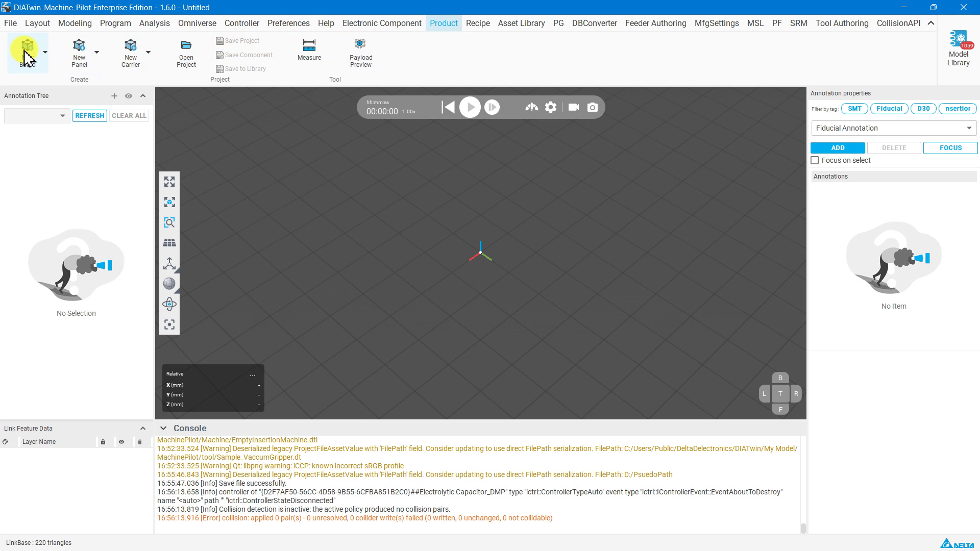Open the more options on Relative coordinates panel
The width and height of the screenshot is (980, 551).
click(253, 374)
